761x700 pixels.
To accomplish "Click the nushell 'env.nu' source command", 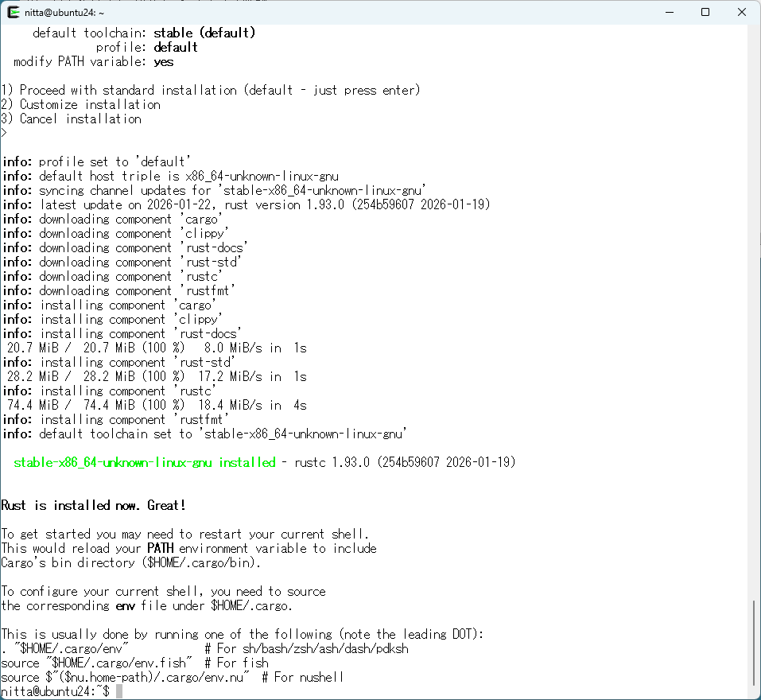I will [126, 678].
